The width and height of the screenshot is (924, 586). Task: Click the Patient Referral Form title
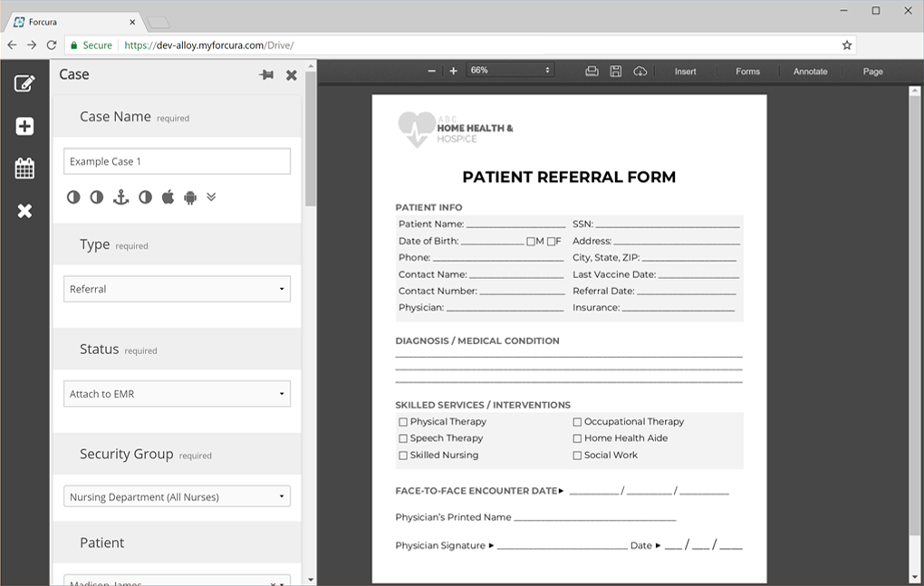tap(569, 177)
